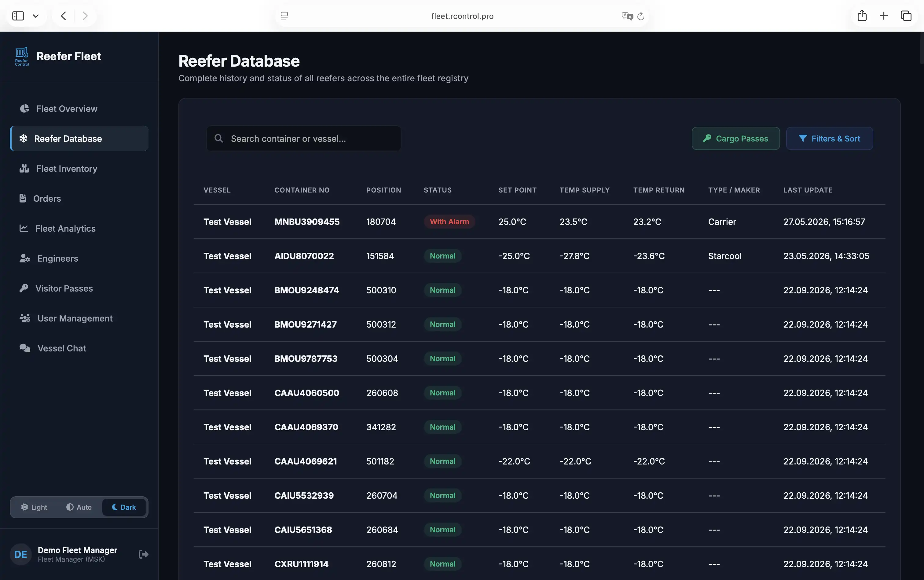
Task: Click the Vessel Chat bubbles icon
Action: tap(24, 348)
